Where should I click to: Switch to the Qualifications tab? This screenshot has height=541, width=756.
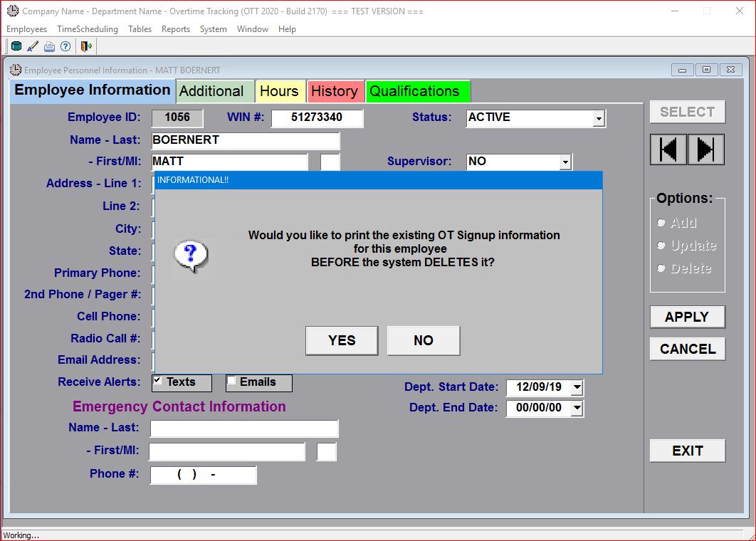(x=418, y=91)
